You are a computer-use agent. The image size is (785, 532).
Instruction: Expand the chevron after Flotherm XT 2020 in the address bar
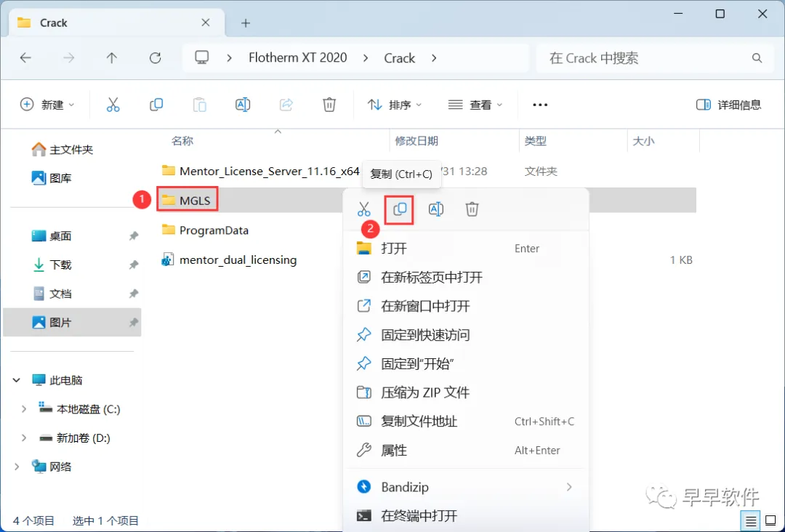(x=366, y=58)
